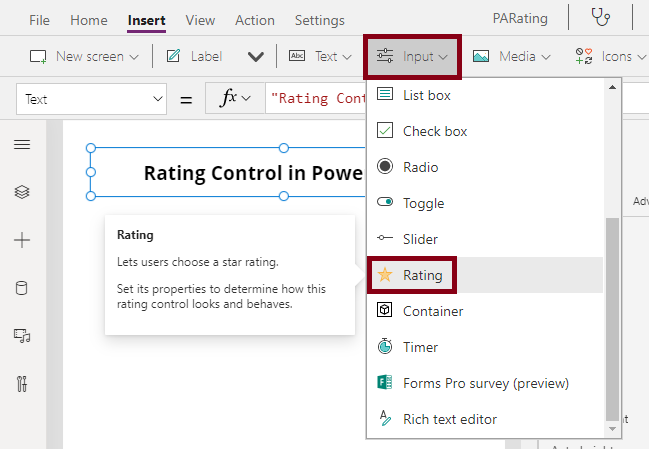Open the Data cylinder icon in sidebar

[22, 288]
